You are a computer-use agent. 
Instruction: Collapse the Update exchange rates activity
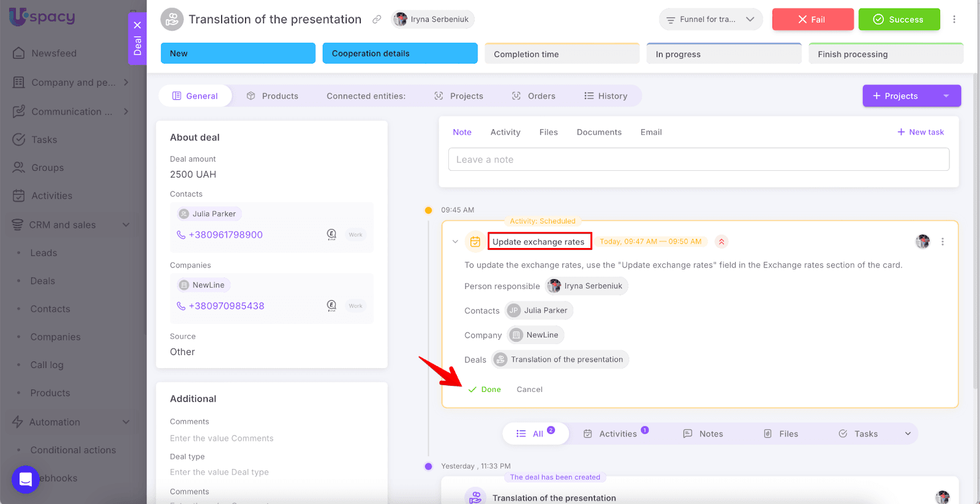point(455,242)
